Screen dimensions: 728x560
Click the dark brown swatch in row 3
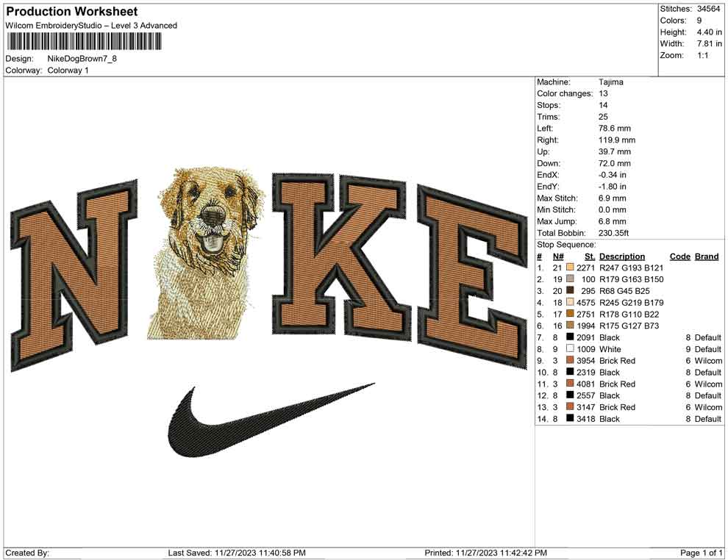pos(569,291)
